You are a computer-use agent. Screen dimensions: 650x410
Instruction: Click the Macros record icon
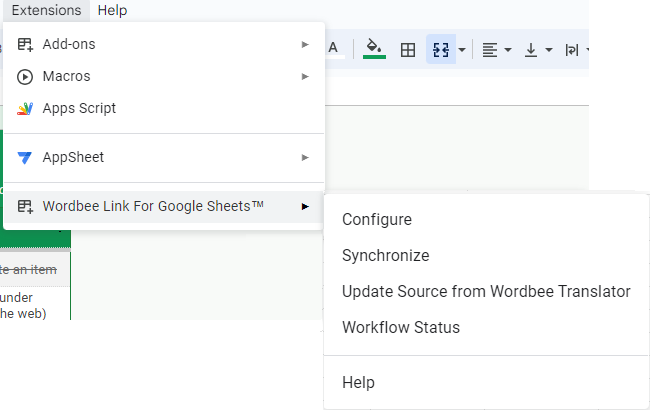click(x=25, y=76)
